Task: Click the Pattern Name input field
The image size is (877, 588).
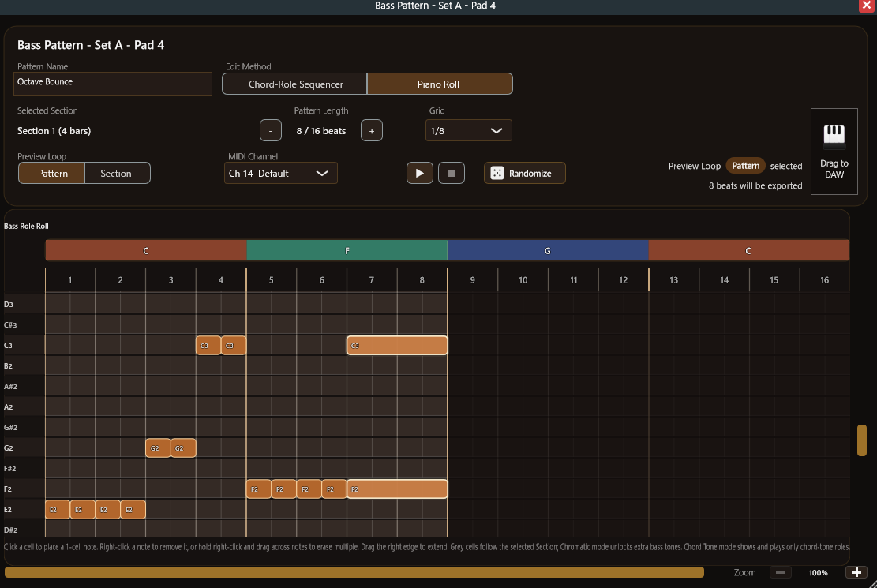Action: (x=112, y=83)
